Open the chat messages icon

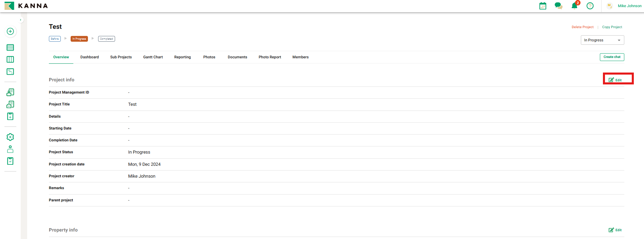coord(558,6)
